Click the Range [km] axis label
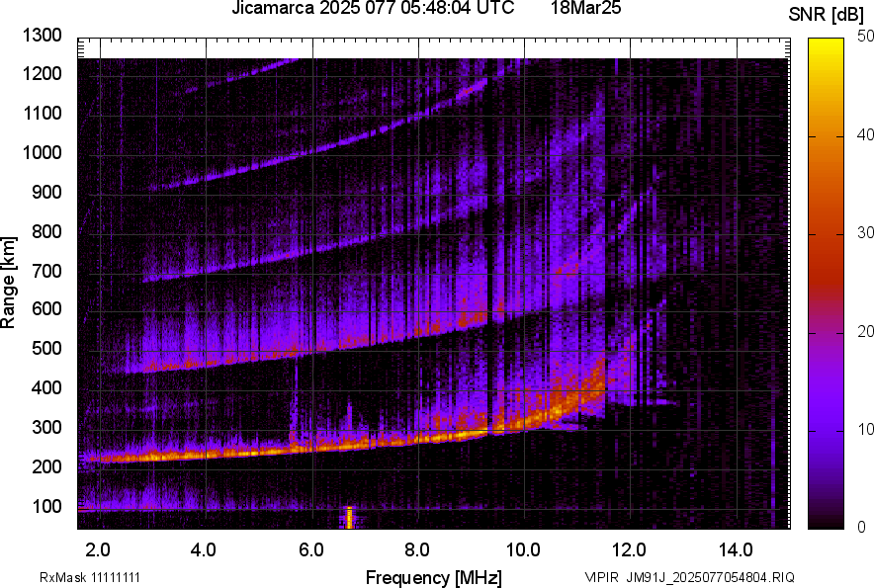Image resolution: width=874 pixels, height=588 pixels. click(8, 283)
